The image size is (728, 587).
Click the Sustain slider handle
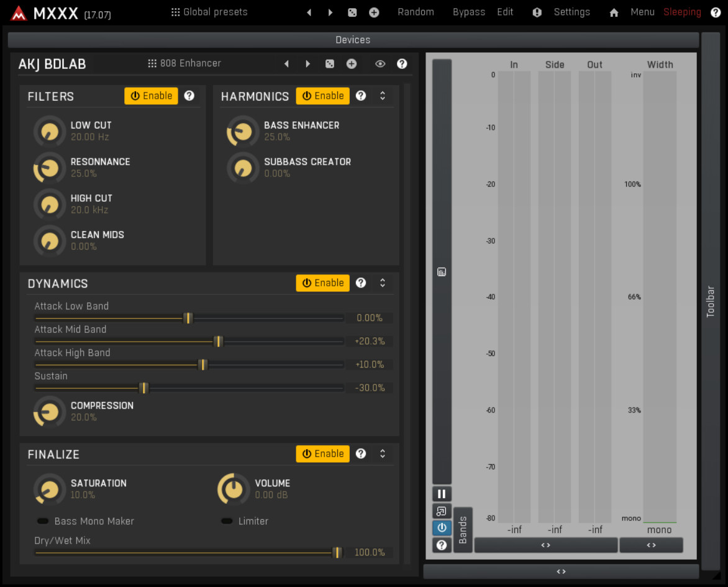tap(144, 388)
